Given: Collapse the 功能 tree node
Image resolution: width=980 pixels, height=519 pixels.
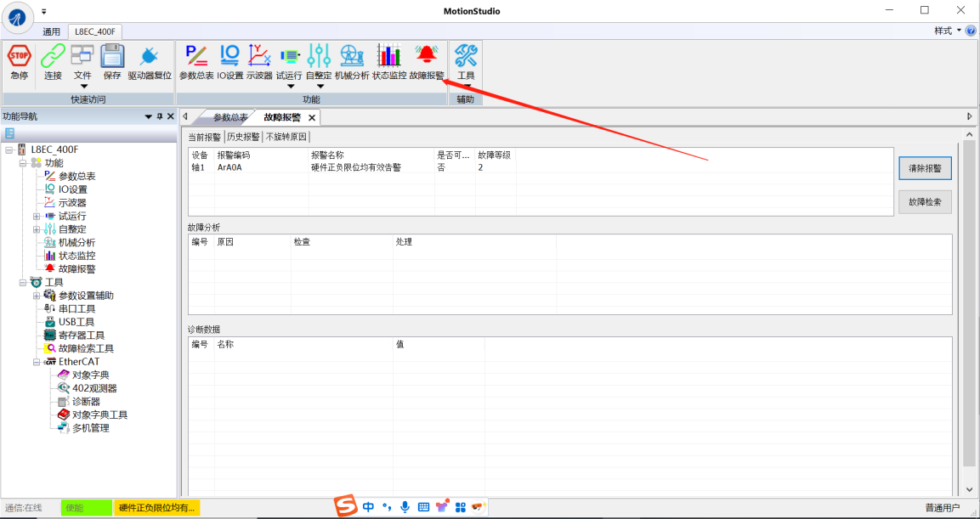Looking at the screenshot, I should click(x=22, y=163).
